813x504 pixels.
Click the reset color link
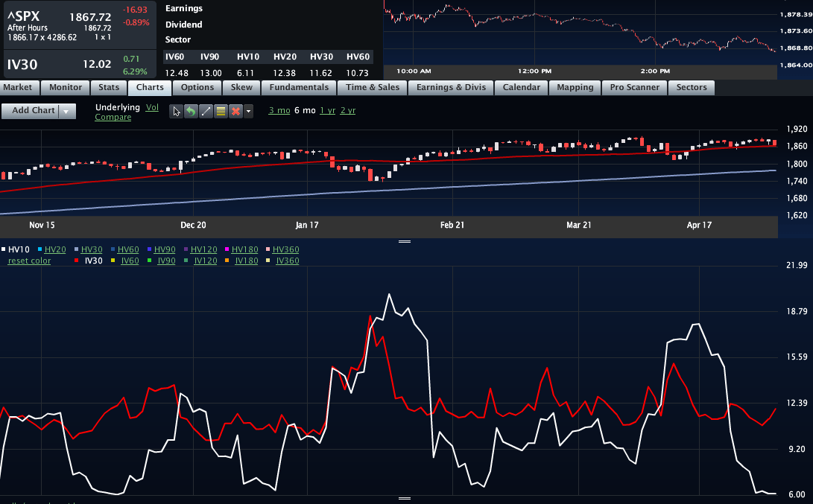(x=29, y=261)
